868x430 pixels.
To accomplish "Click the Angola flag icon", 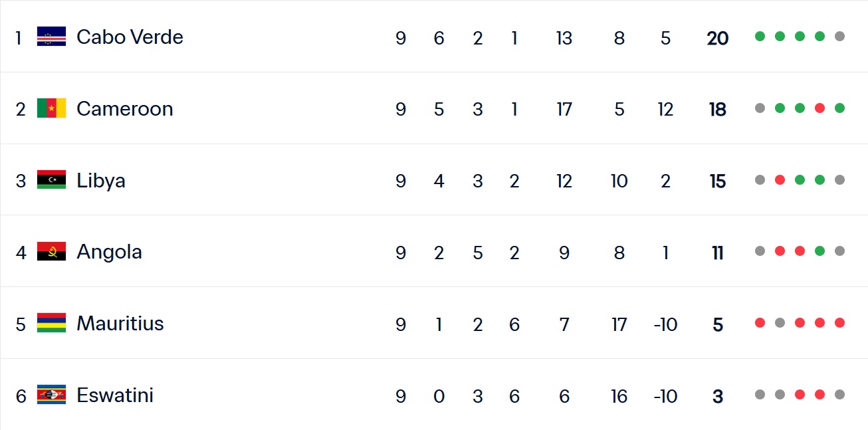I will click(51, 252).
